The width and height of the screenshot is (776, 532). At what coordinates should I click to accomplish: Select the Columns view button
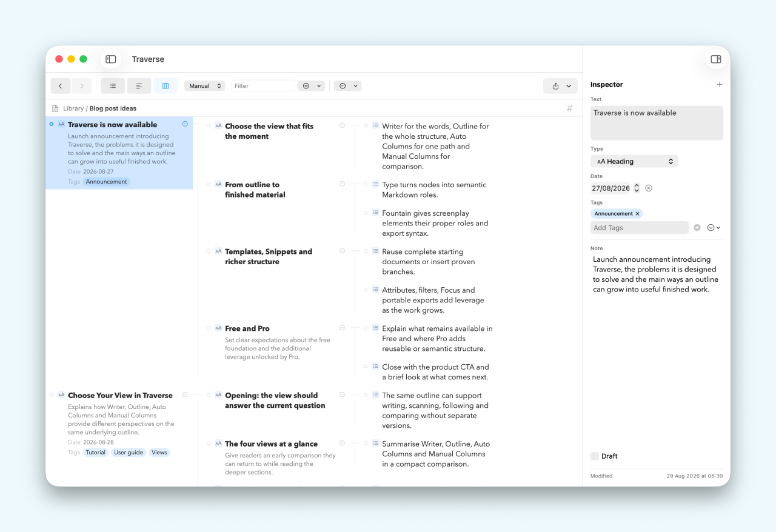[x=166, y=86]
